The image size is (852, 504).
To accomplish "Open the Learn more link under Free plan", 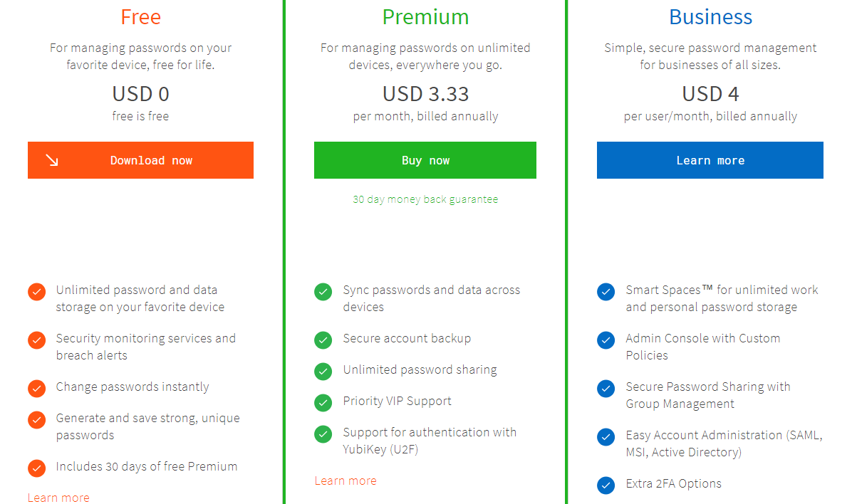I will point(58,498).
